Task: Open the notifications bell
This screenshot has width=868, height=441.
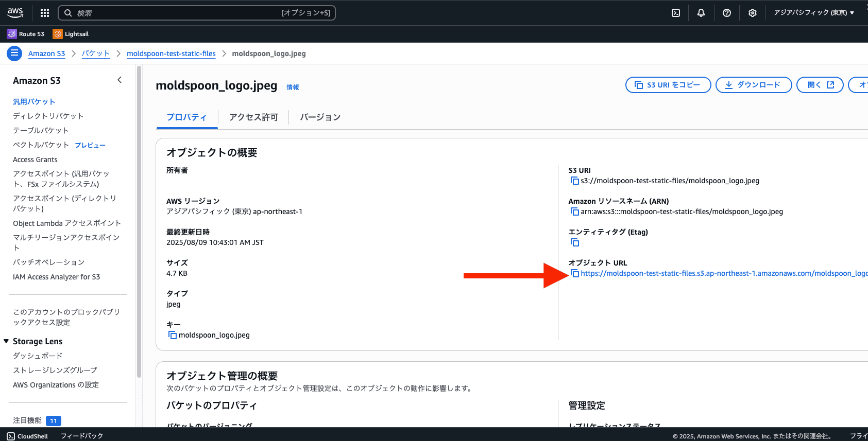Action: 701,13
